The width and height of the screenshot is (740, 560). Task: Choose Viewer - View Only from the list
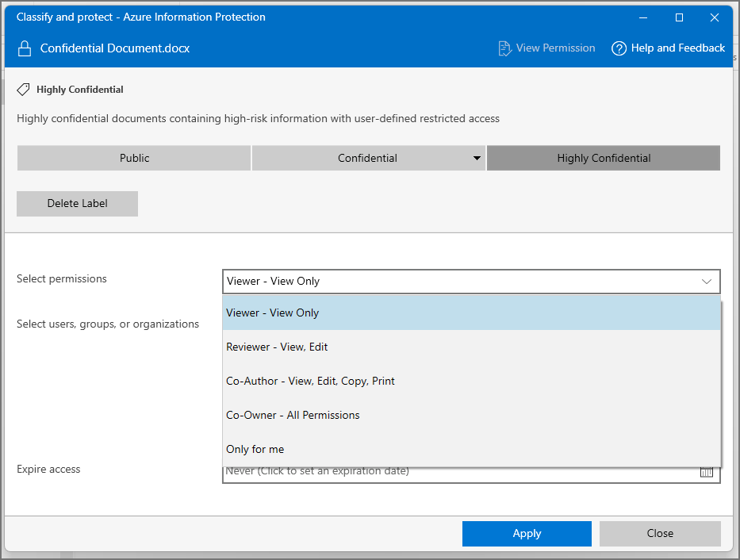[x=471, y=313]
